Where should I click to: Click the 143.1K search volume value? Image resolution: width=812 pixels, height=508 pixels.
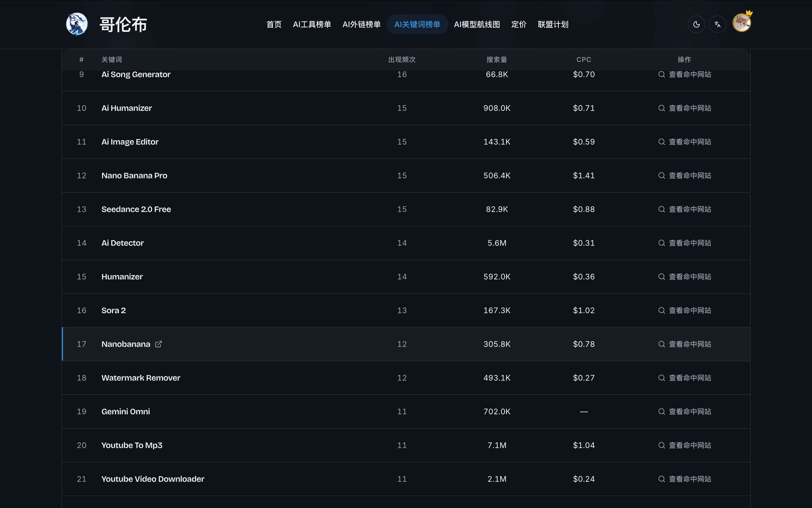[497, 142]
